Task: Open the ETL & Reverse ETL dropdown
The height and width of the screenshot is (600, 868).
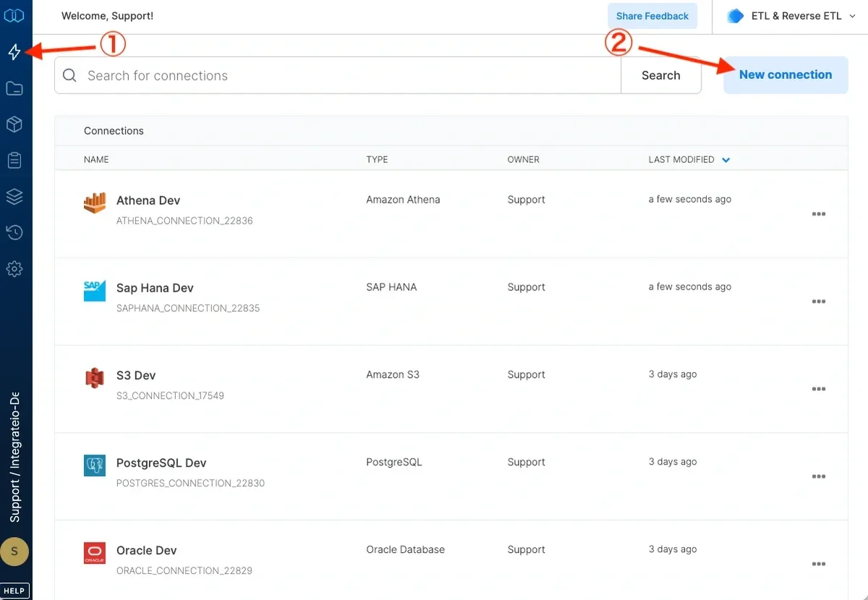Action: [x=790, y=15]
